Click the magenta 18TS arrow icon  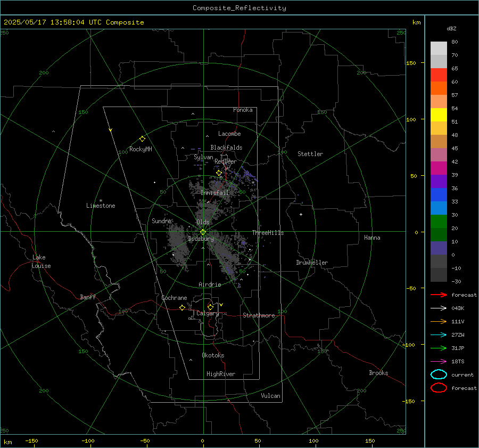click(439, 362)
